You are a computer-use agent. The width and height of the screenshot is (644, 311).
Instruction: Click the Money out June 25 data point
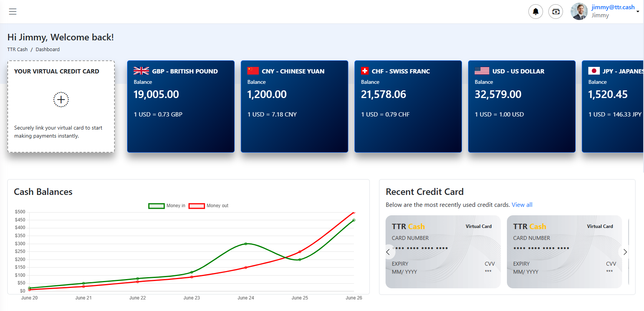click(300, 252)
